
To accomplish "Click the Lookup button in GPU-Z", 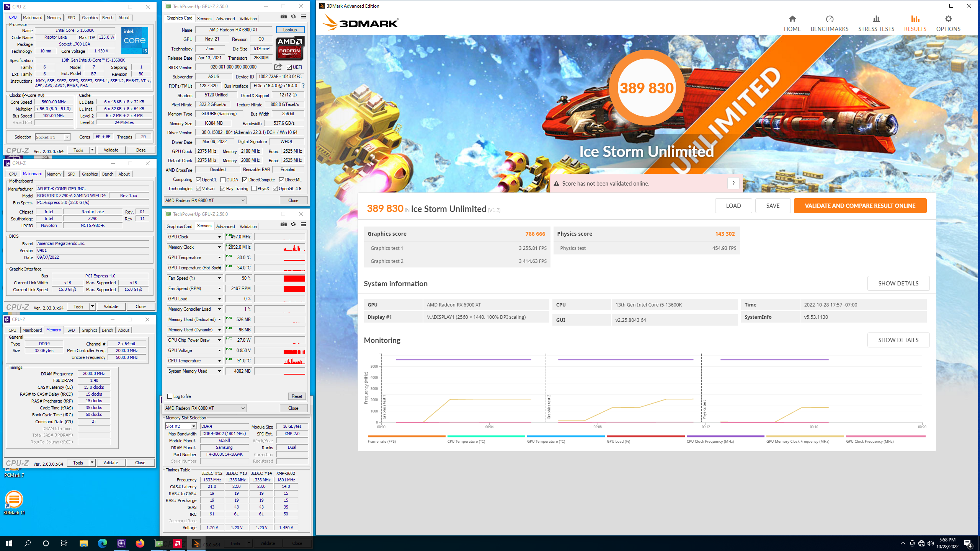I will tap(290, 30).
